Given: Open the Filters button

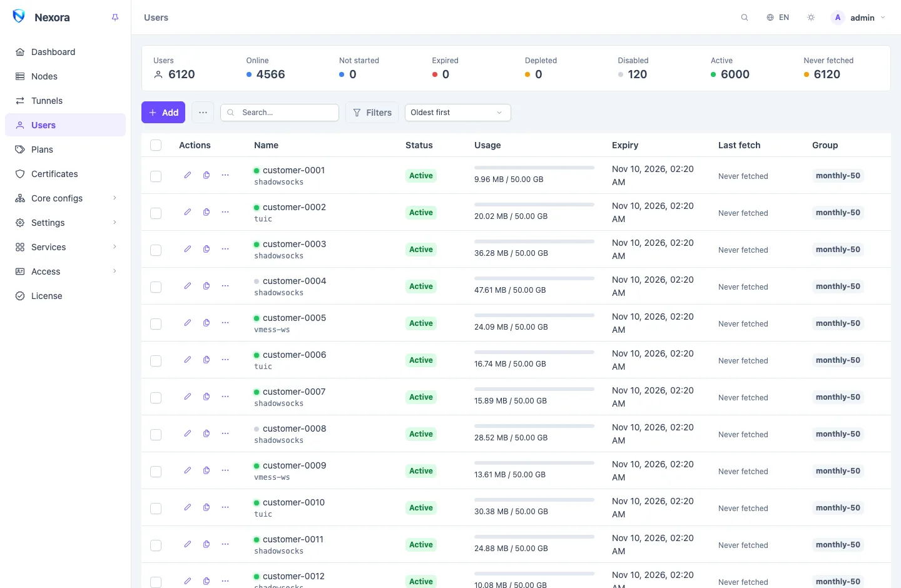Looking at the screenshot, I should coord(372,113).
